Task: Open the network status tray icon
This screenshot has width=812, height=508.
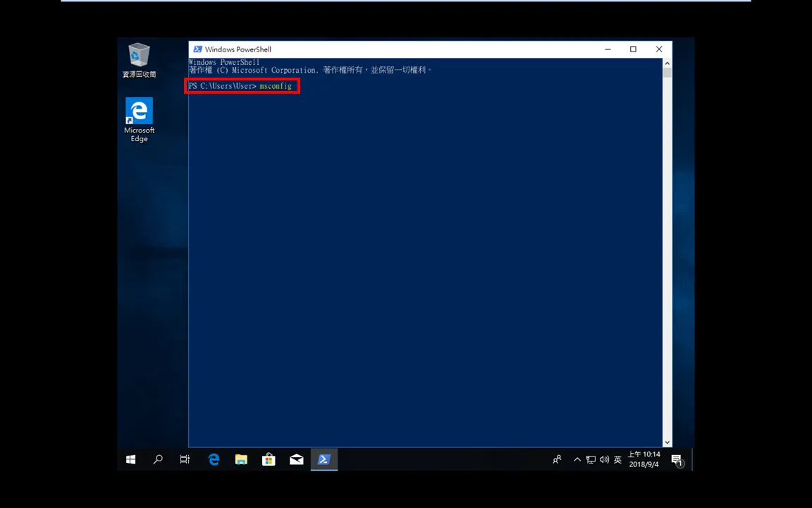Action: pos(591,459)
